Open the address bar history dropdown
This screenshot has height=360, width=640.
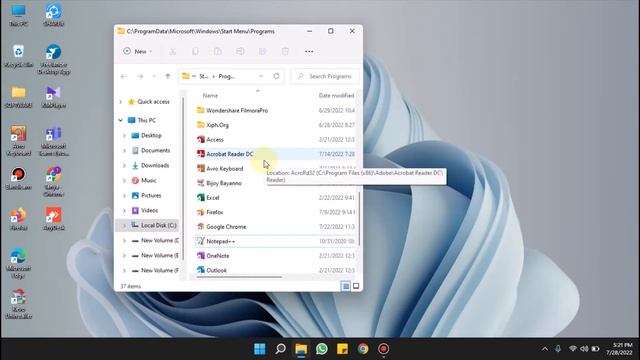click(260, 76)
